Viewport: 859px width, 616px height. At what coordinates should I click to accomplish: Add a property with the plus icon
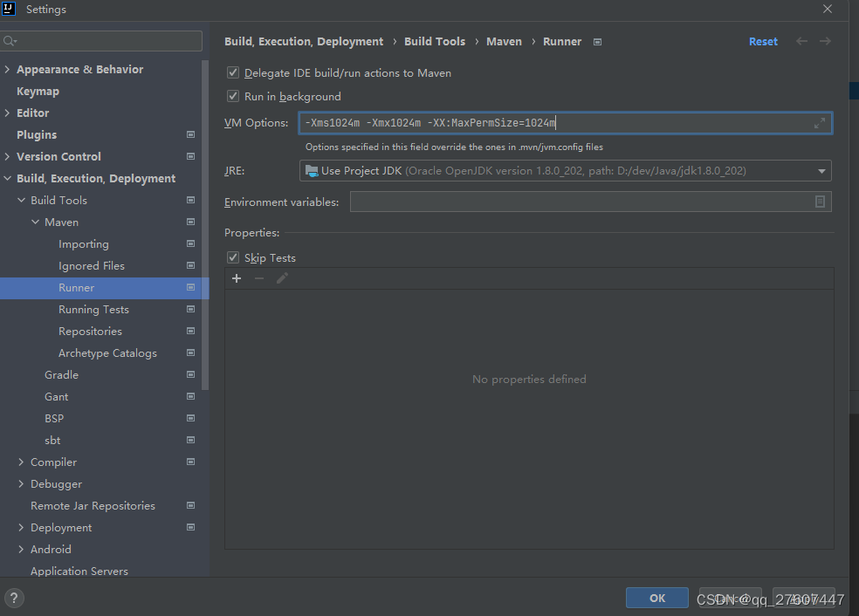[x=237, y=278]
